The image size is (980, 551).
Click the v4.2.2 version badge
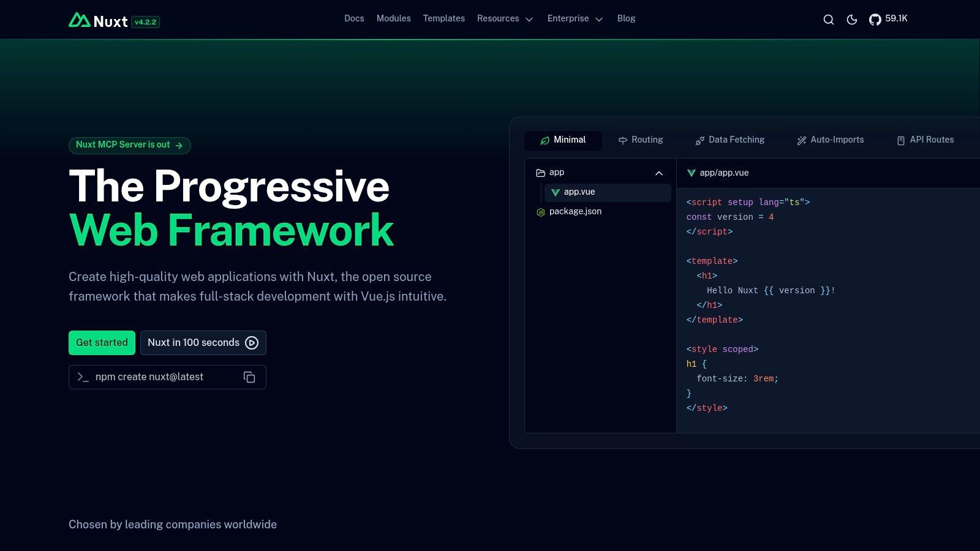[146, 22]
